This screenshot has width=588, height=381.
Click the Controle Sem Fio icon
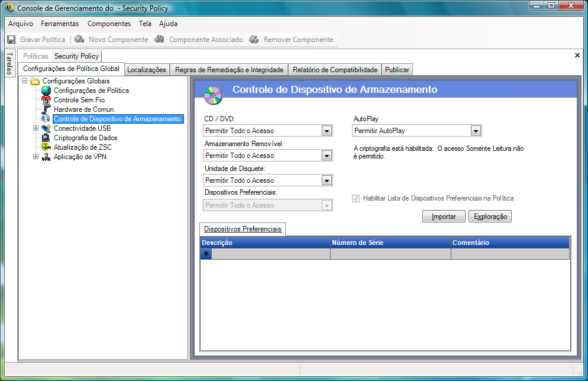[x=46, y=100]
